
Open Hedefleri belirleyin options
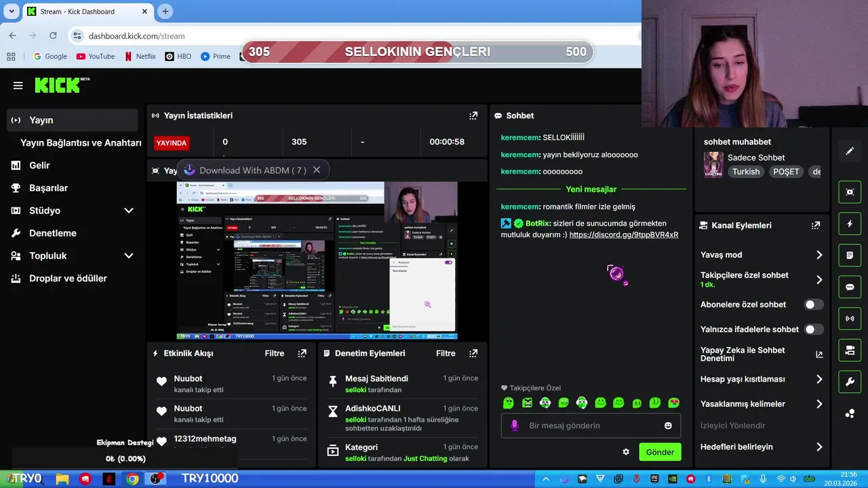(x=762, y=447)
